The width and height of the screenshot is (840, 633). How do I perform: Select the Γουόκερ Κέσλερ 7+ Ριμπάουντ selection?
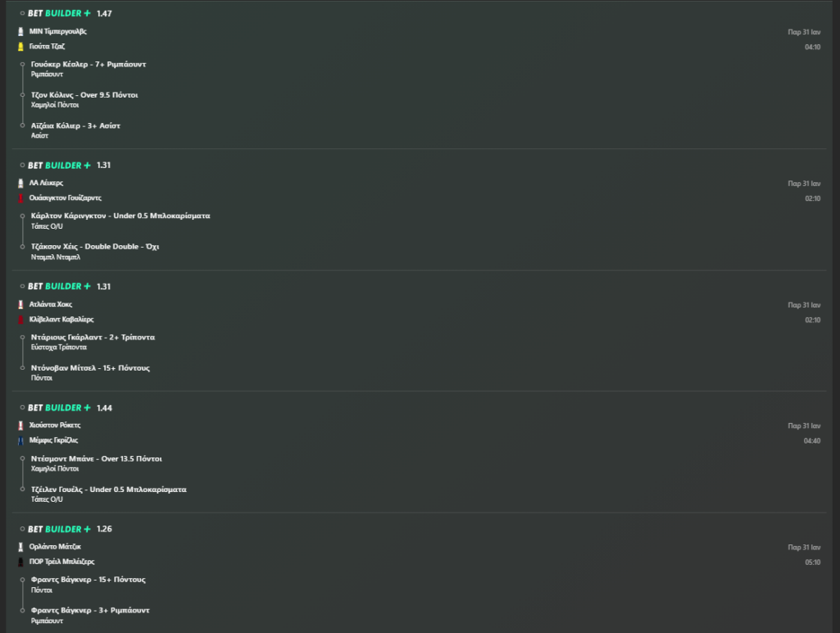89,64
